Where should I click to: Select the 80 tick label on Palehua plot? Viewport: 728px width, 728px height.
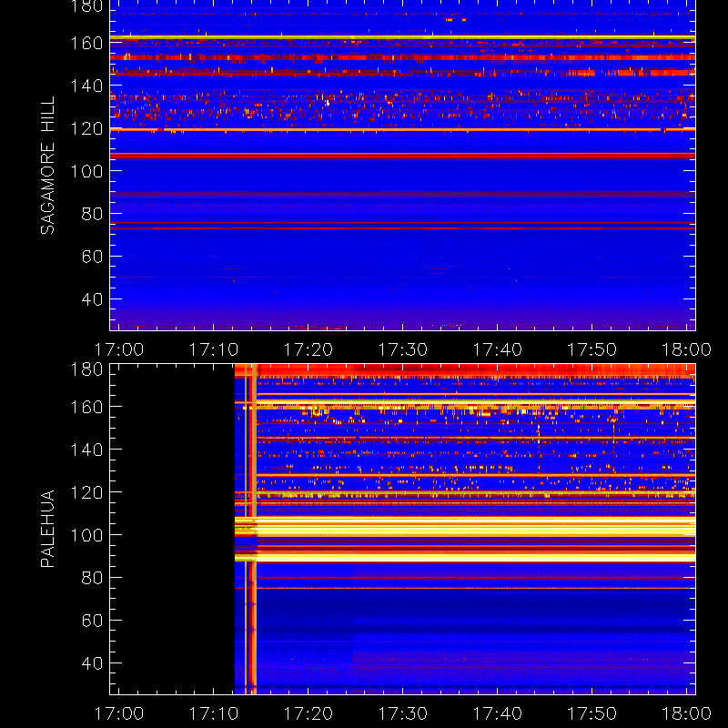pyautogui.click(x=92, y=578)
